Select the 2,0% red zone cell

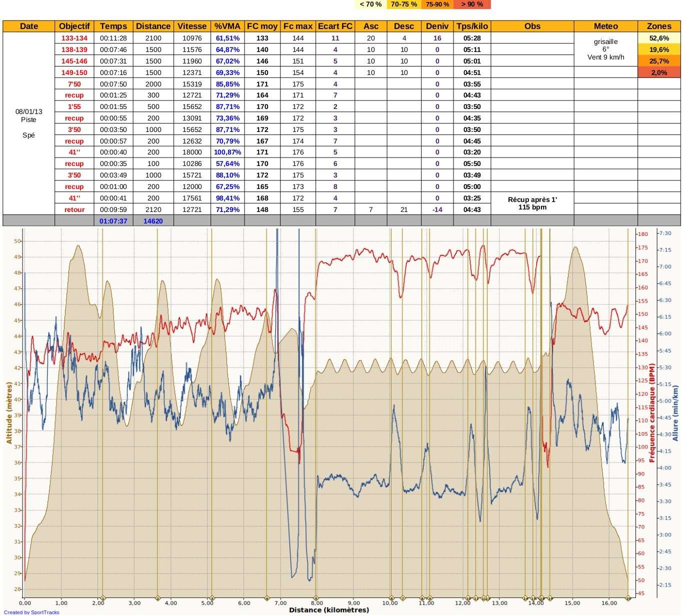[659, 72]
